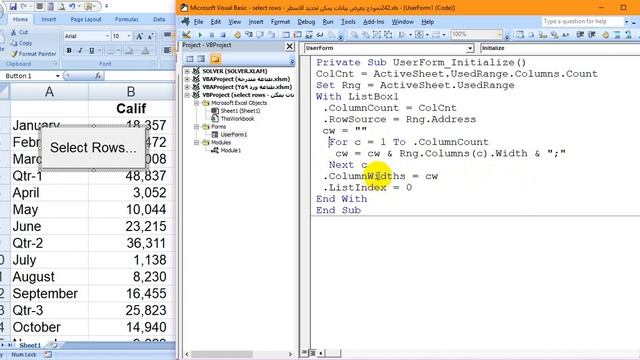
Task: Switch to the Formulas ribbon tab
Action: [127, 19]
